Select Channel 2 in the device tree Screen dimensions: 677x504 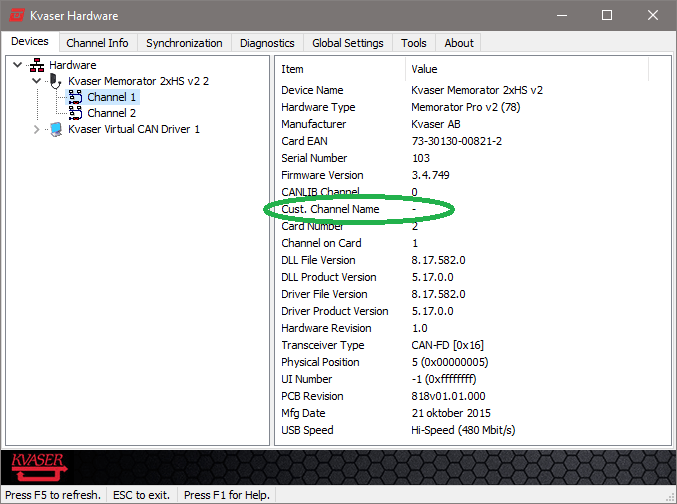111,113
